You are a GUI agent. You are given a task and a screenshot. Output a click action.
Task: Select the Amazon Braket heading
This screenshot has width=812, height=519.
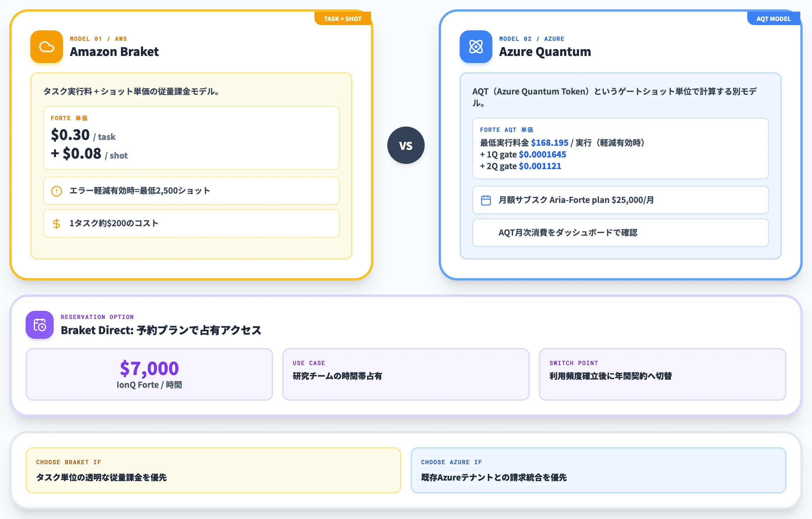(x=114, y=52)
